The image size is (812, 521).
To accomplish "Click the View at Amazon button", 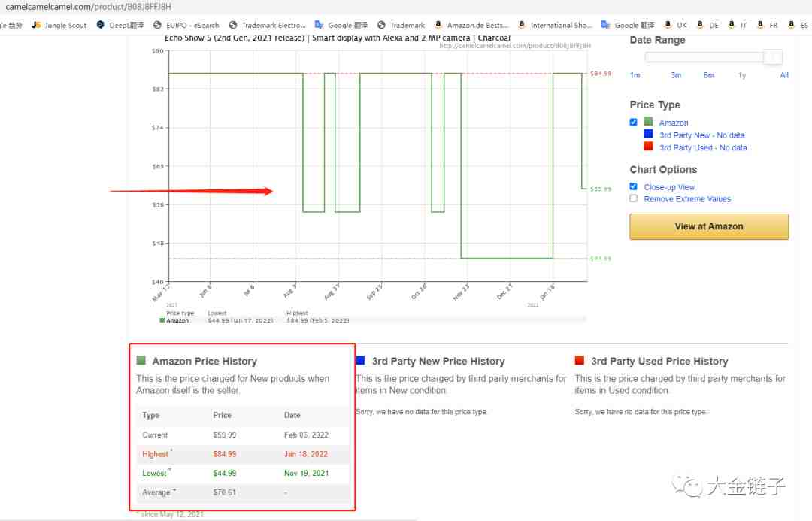I will click(x=709, y=226).
